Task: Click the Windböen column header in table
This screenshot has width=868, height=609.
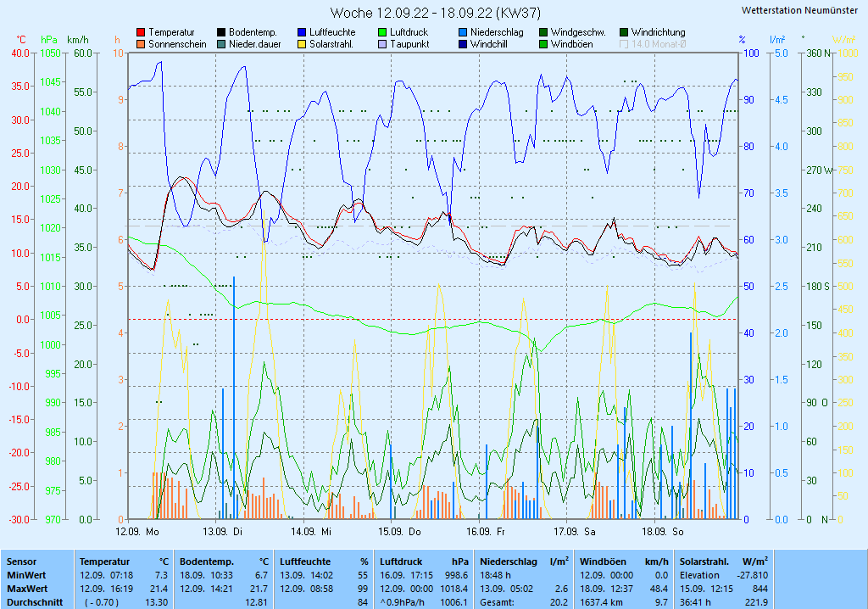Action: (603, 562)
